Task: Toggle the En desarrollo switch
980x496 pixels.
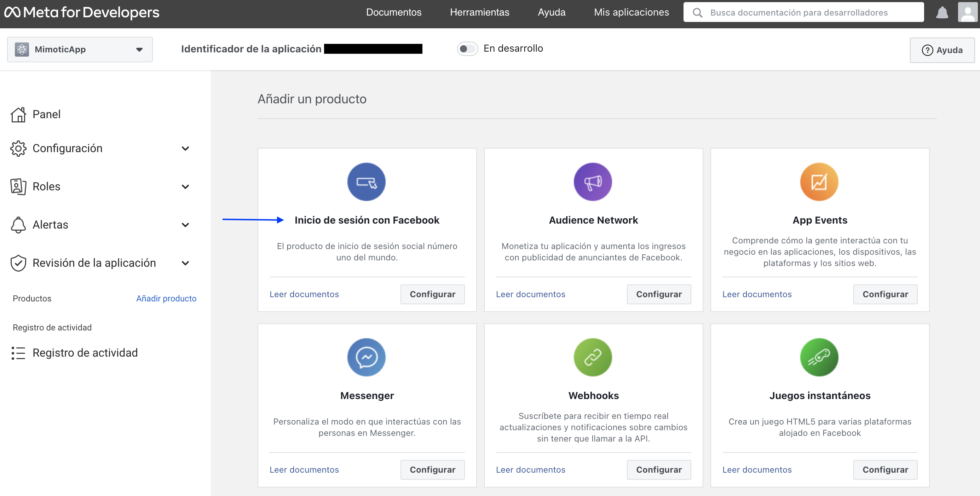Action: (x=467, y=49)
